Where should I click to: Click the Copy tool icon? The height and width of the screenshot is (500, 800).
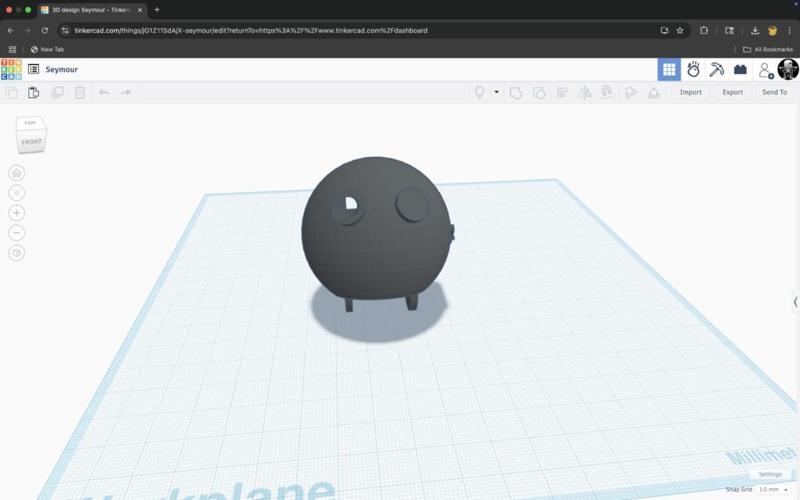pyautogui.click(x=11, y=92)
